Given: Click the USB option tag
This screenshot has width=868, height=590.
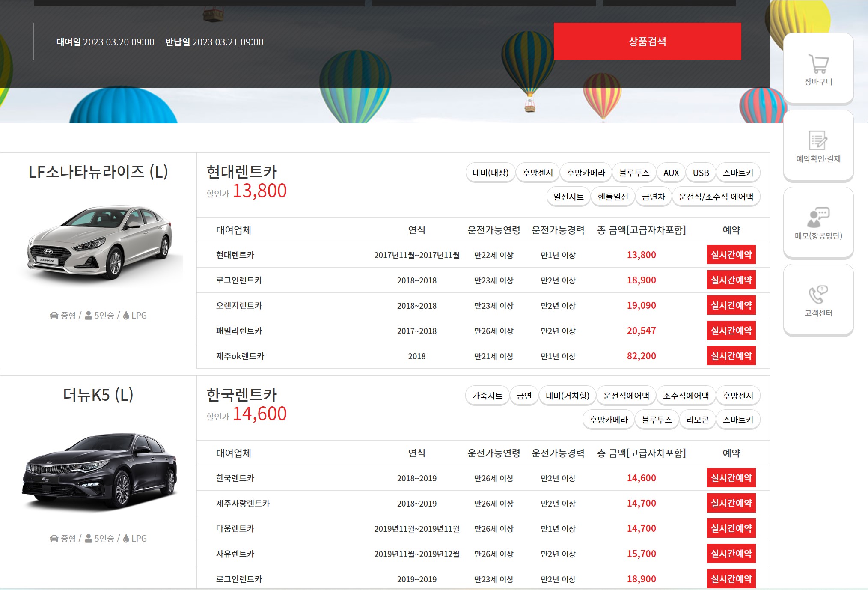Looking at the screenshot, I should click(x=701, y=173).
